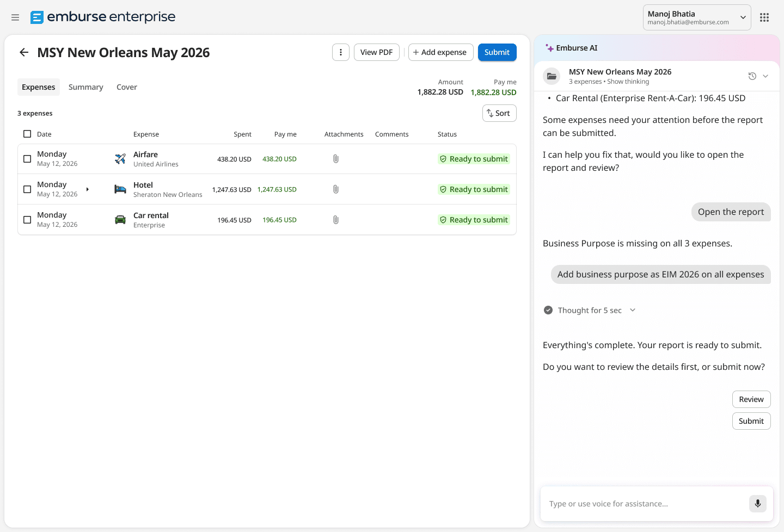The image size is (784, 532).
Task: Tick the Car rental expense checkbox
Action: (27, 220)
